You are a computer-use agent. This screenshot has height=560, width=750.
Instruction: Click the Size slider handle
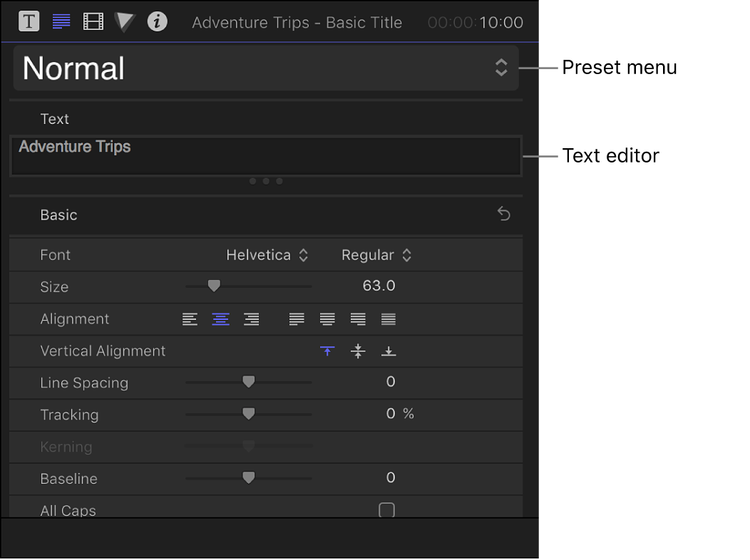pos(215,286)
